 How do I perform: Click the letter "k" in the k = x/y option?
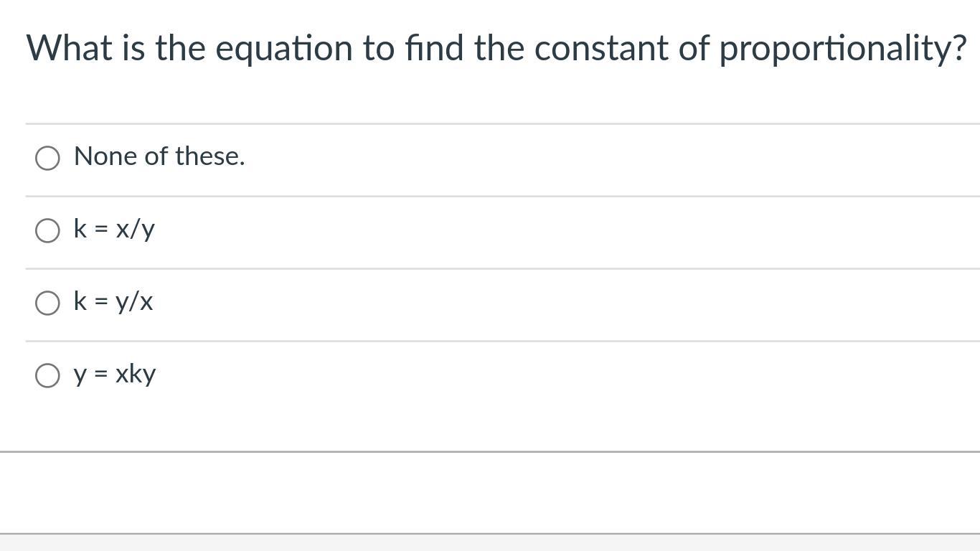[x=80, y=229]
